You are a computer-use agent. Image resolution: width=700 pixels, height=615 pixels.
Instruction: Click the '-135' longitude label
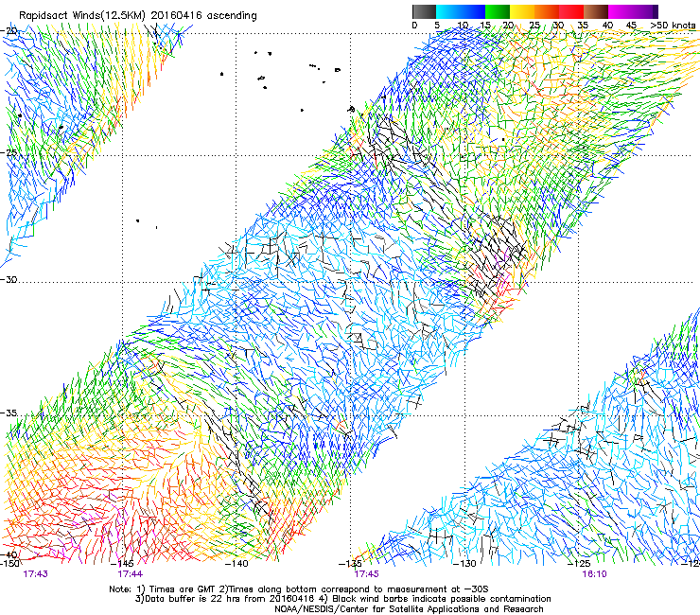click(x=350, y=564)
